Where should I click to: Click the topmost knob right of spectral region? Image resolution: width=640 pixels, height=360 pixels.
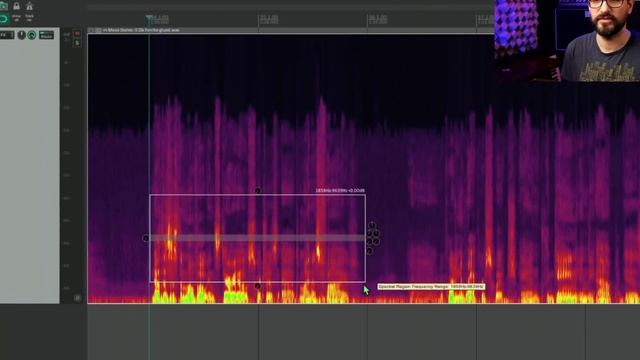click(x=372, y=225)
